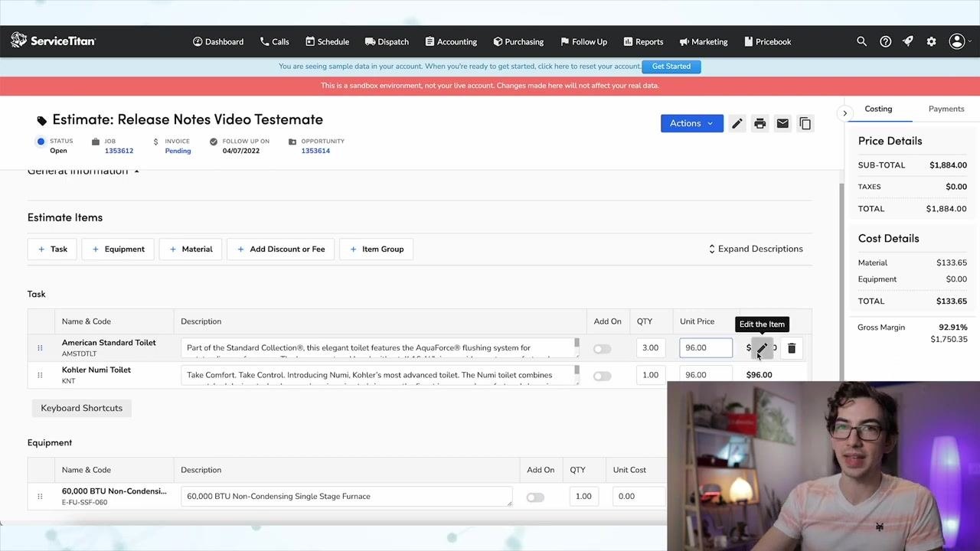The height and width of the screenshot is (551, 980).
Task: Open job link 1353612
Action: [x=119, y=151]
